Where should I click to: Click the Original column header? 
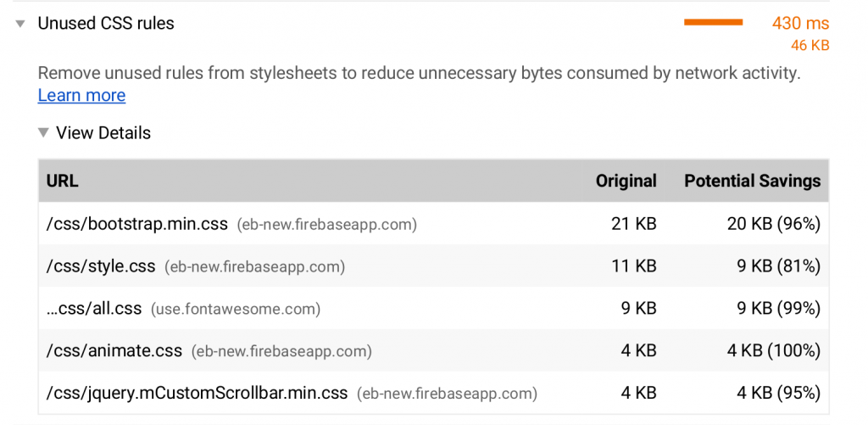tap(626, 181)
